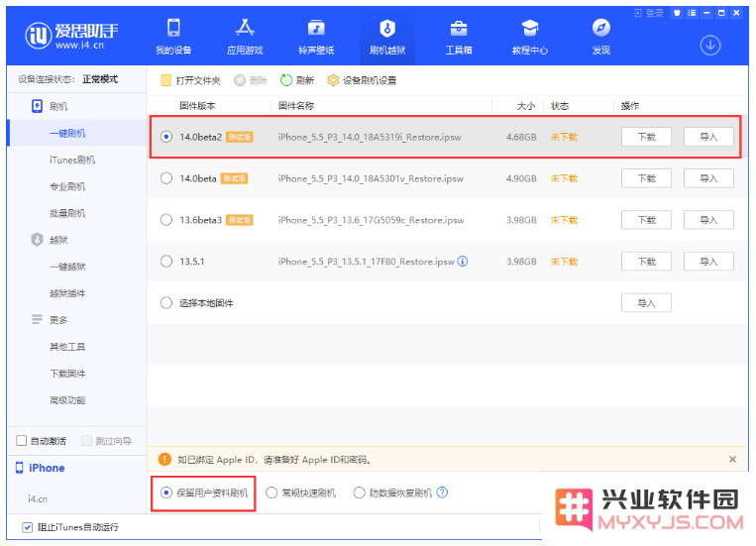
Task: Click the 3.98GB size of 13.5.1
Action: click(x=521, y=262)
